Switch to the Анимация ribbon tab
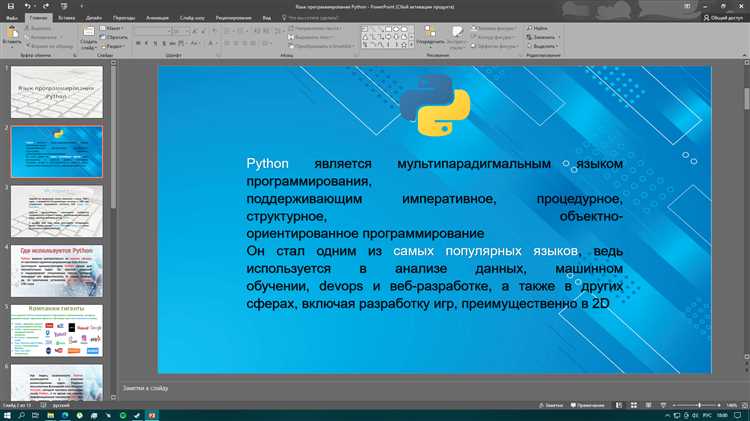The width and height of the screenshot is (750, 421). [157, 18]
